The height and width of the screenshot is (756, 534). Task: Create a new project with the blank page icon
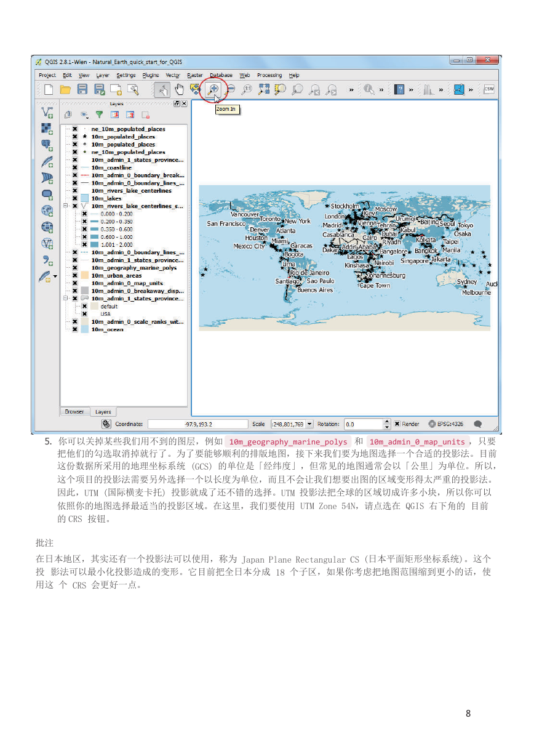point(49,90)
